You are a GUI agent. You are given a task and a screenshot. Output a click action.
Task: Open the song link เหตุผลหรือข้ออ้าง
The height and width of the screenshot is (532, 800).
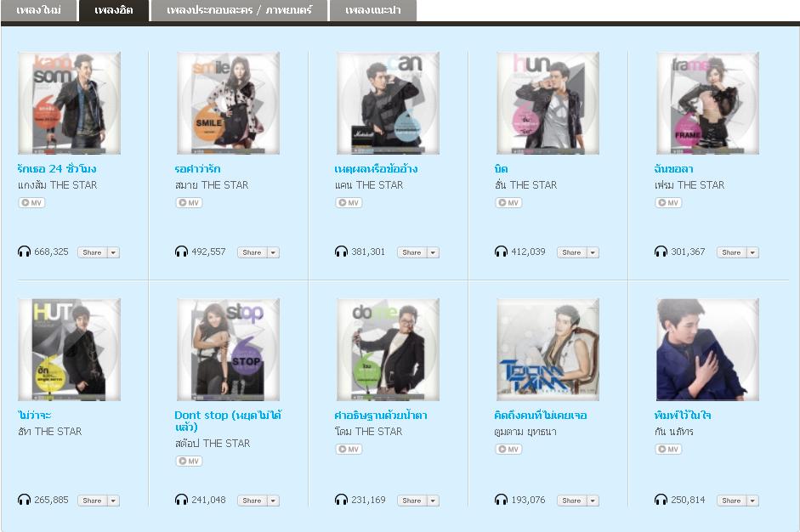(376, 169)
